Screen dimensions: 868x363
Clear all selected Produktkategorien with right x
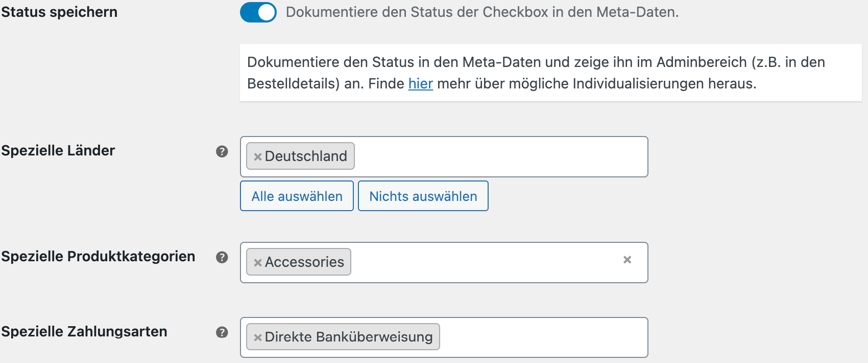click(x=627, y=260)
